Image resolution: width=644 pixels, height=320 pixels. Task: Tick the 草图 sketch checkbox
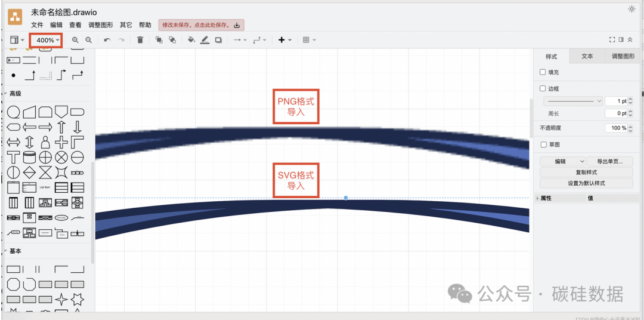click(x=543, y=144)
